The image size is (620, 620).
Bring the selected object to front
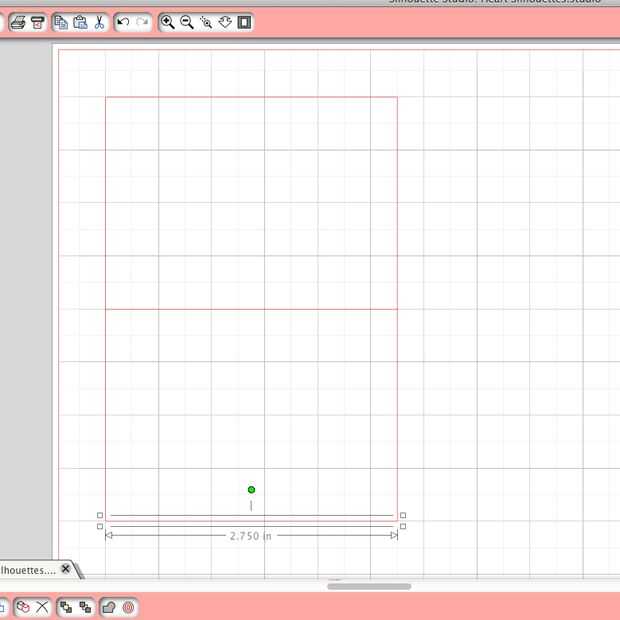pos(66,607)
